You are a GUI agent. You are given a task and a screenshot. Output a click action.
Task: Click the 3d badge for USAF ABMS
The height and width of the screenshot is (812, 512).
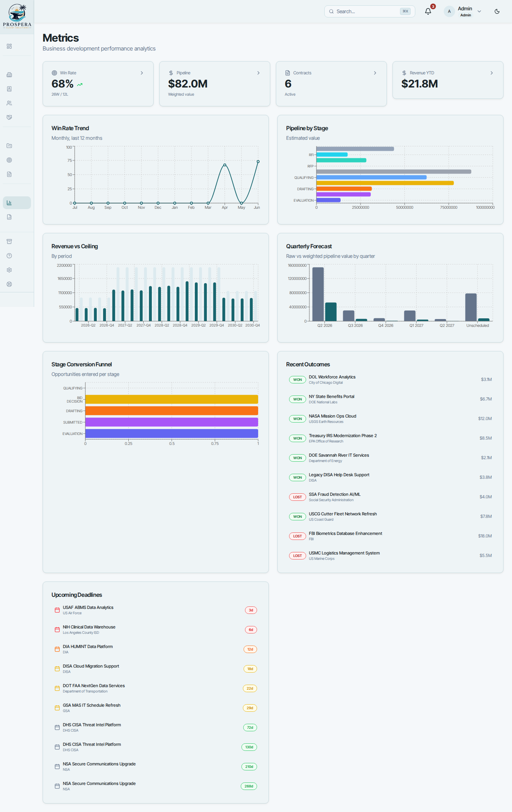point(251,610)
